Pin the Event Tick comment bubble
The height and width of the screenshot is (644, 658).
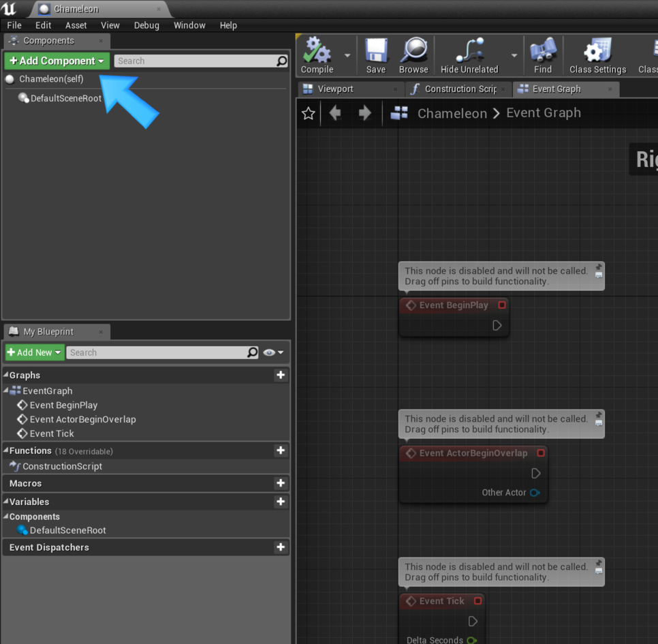click(x=599, y=562)
